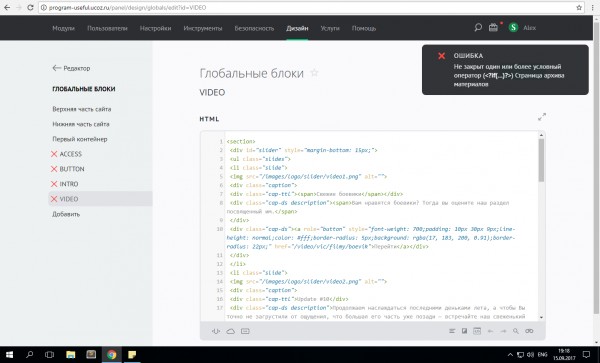Open the Услуги menu
The image size is (600, 363).
[330, 28]
